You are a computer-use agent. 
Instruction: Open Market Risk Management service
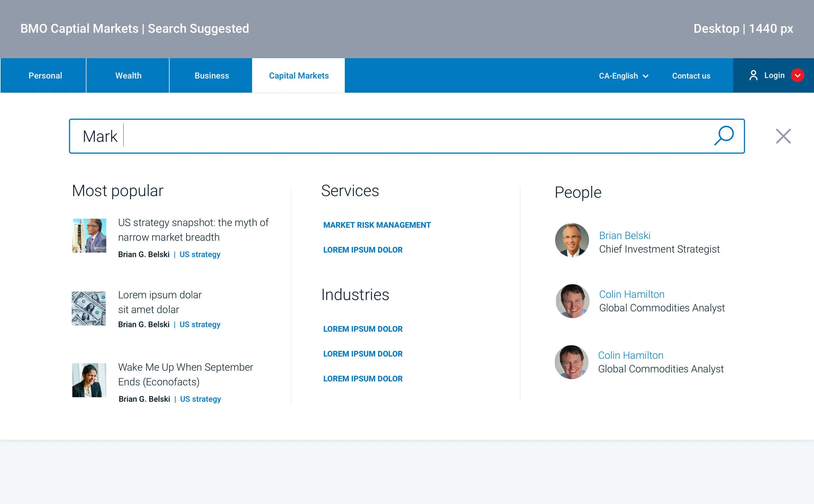(377, 225)
